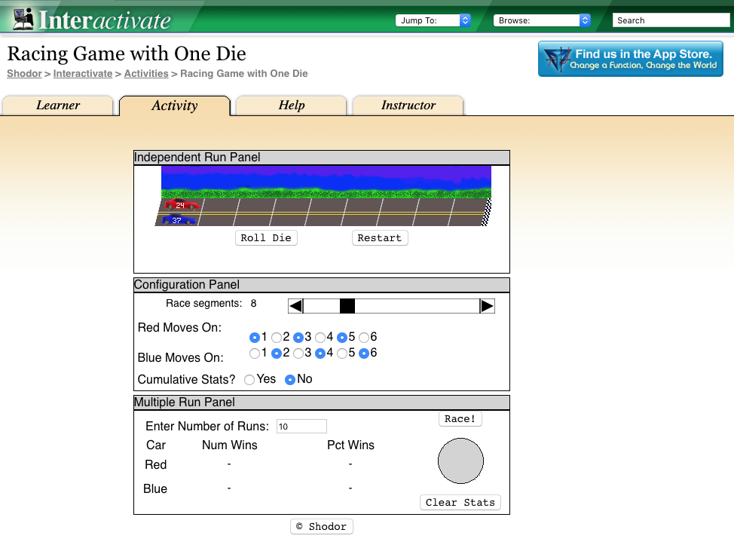Viewport: 734px width, 560px height.
Task: Click the Interactivate logo icon
Action: pyautogui.click(x=23, y=18)
